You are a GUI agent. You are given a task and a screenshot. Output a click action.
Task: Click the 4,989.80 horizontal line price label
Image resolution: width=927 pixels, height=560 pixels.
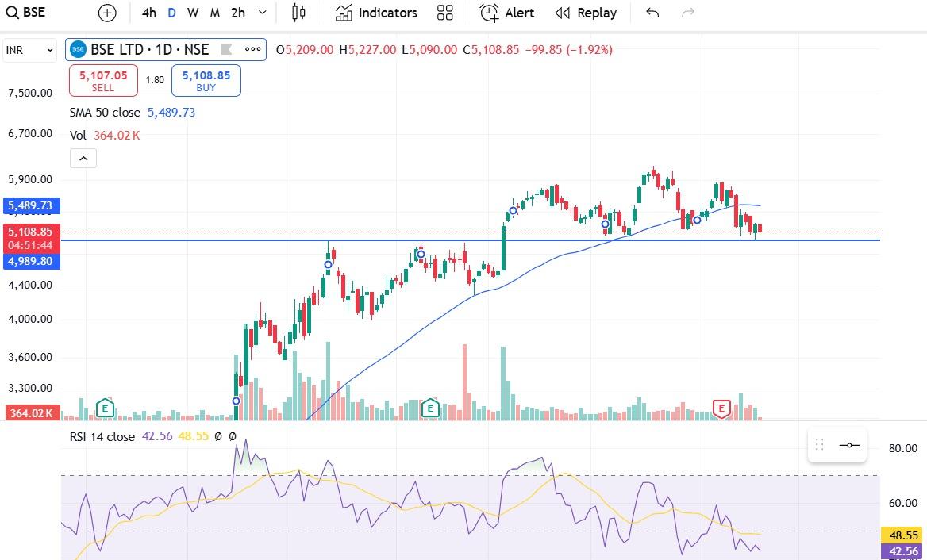[31, 261]
